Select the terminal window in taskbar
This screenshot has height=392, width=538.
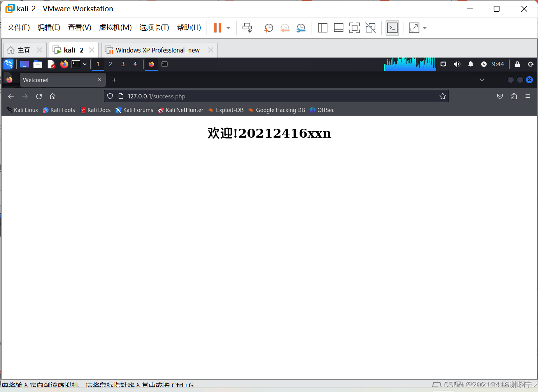point(165,64)
